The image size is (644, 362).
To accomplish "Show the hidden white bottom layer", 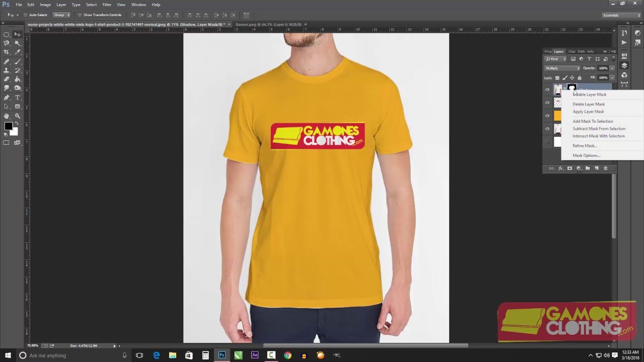I will 547,142.
